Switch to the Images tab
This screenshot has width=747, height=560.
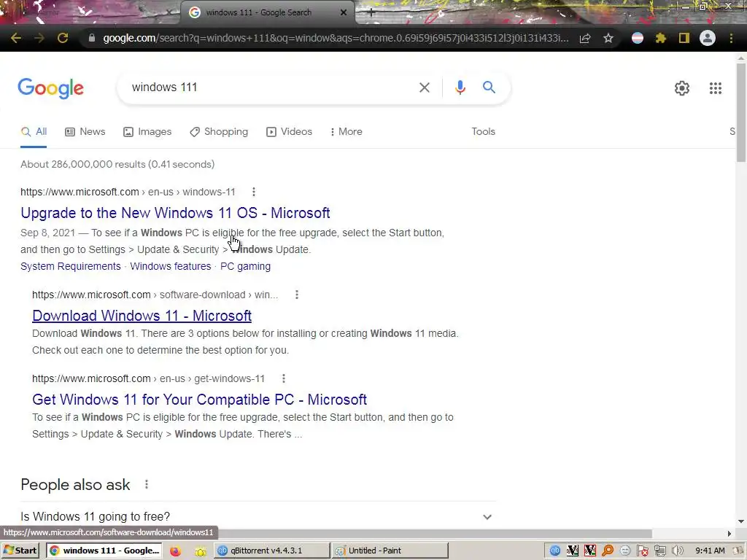tap(147, 132)
